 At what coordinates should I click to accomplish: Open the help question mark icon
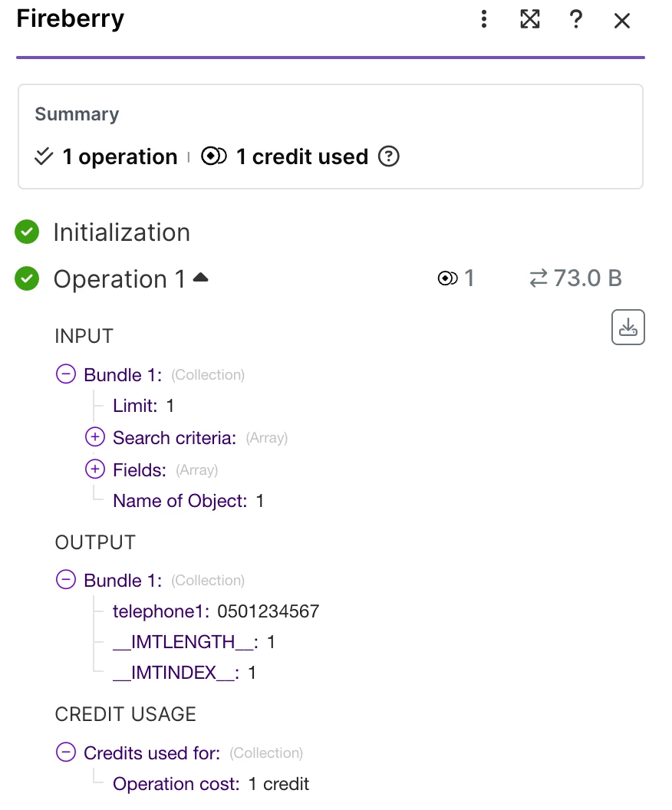click(x=576, y=20)
